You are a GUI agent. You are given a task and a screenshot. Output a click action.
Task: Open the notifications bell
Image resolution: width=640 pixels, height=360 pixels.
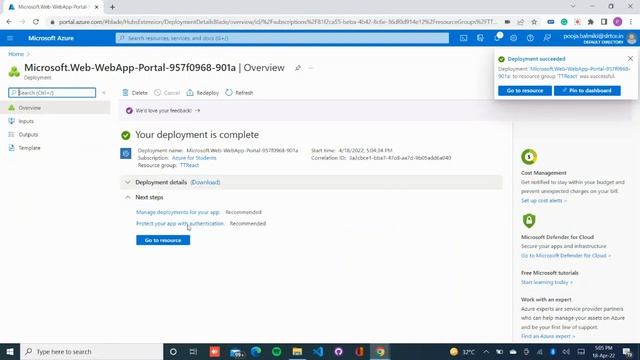pos(497,38)
